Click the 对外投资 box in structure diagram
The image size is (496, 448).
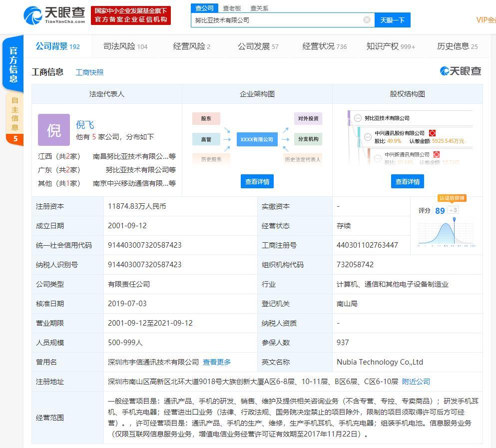[308, 118]
